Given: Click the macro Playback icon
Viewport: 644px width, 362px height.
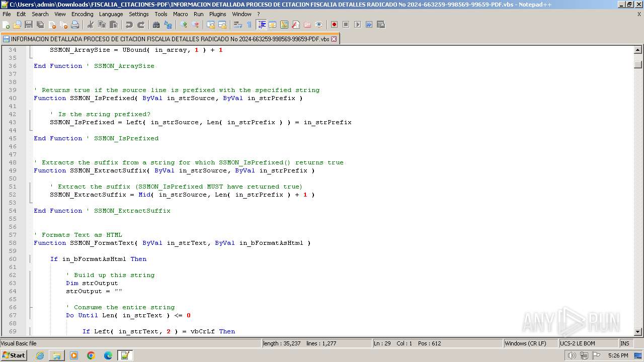Looking at the screenshot, I should [x=357, y=25].
